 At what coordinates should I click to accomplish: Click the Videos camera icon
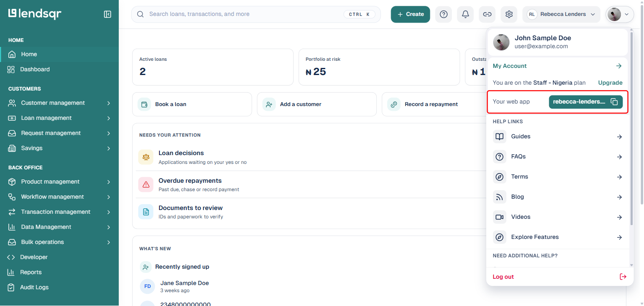point(499,217)
